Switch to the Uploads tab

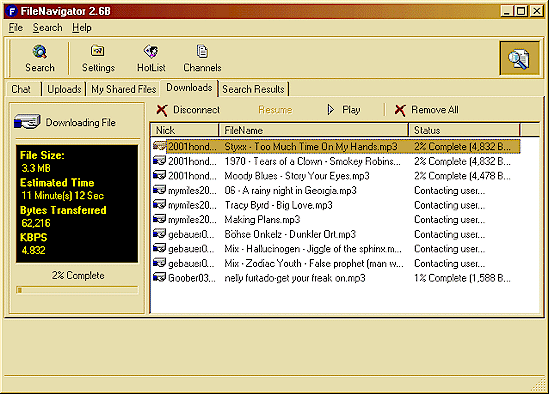pyautogui.click(x=64, y=89)
